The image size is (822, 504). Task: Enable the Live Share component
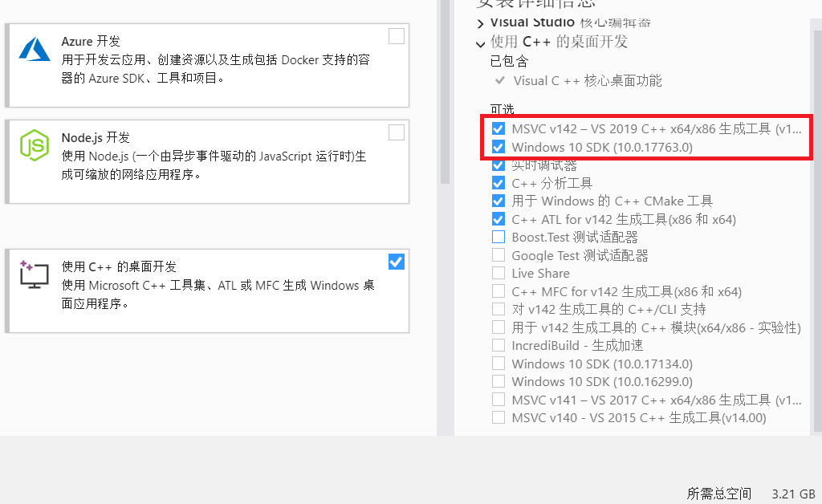pyautogui.click(x=498, y=273)
